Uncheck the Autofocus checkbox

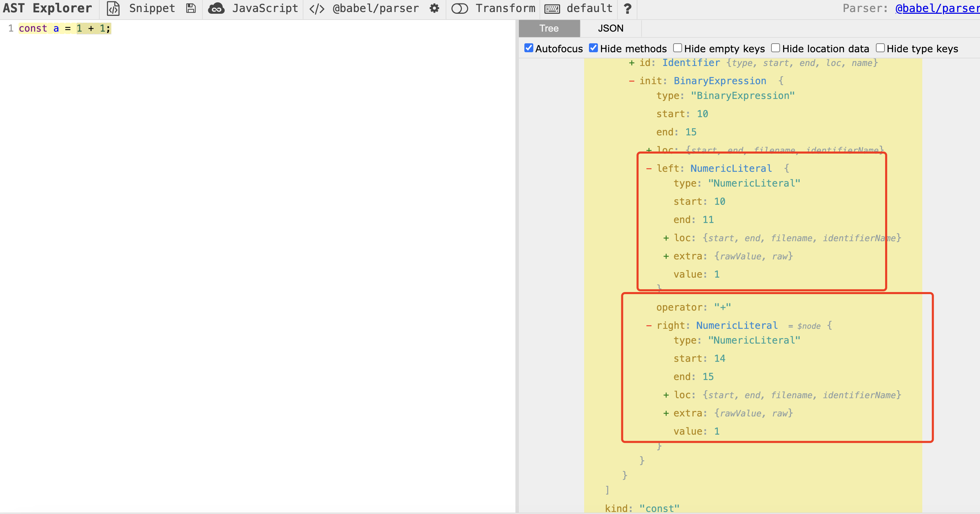click(x=528, y=48)
